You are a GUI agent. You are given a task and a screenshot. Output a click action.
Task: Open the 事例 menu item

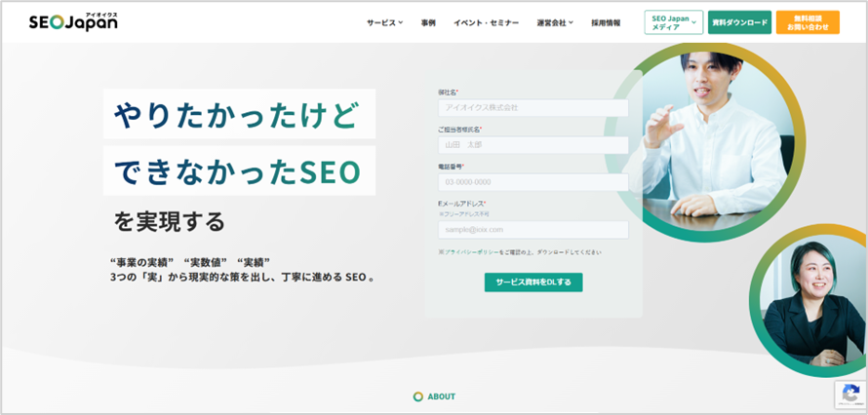(x=428, y=22)
